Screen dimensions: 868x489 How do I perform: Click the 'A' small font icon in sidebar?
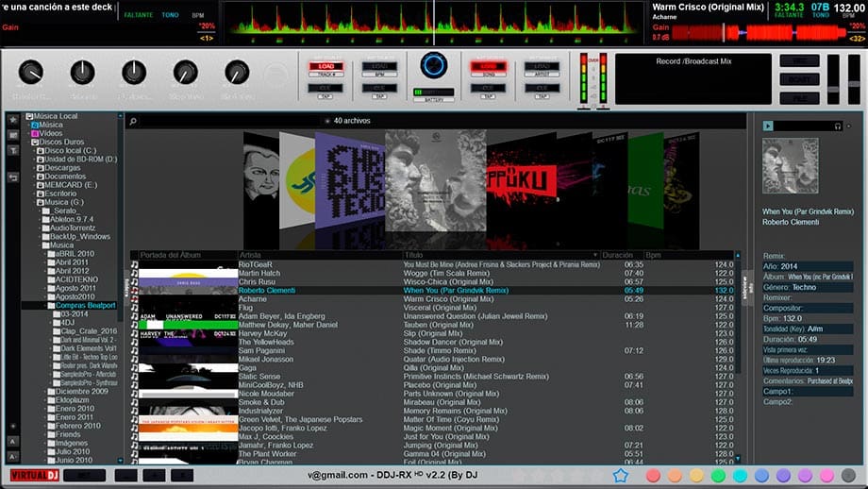12,442
